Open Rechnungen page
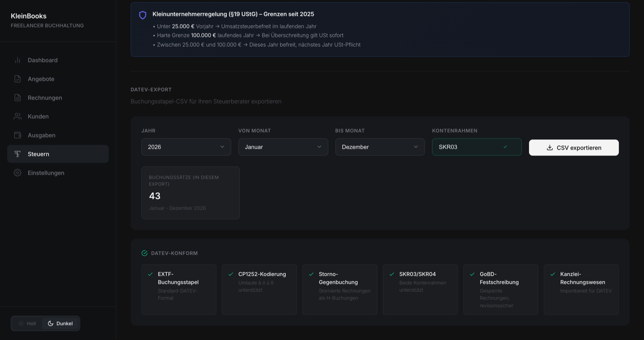Viewport: 644px width, 340px height. (58, 98)
